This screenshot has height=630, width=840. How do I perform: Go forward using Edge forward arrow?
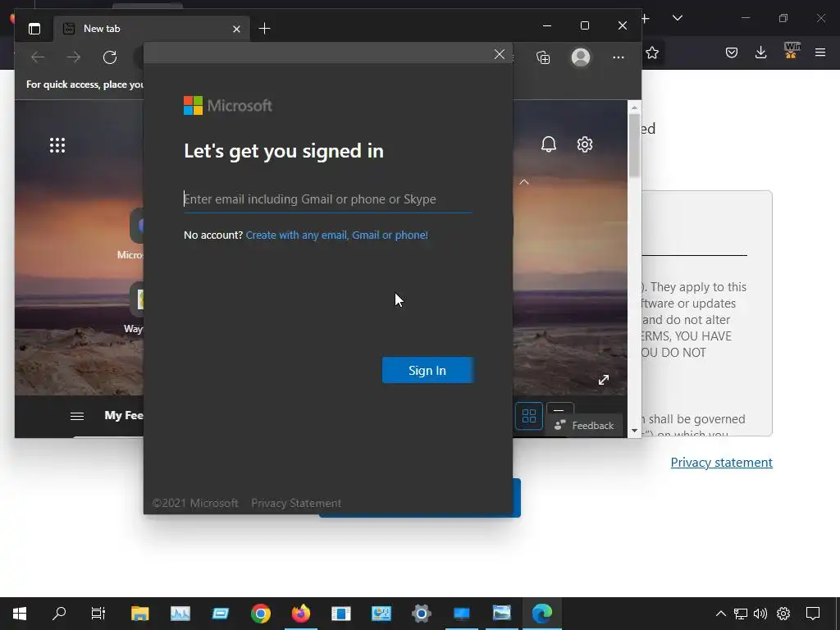coord(74,57)
